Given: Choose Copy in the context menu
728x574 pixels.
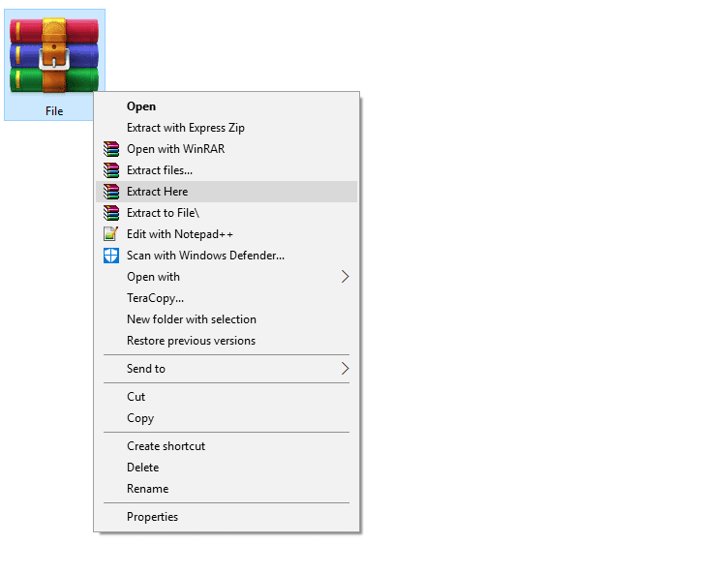Looking at the screenshot, I should click(x=227, y=418).
